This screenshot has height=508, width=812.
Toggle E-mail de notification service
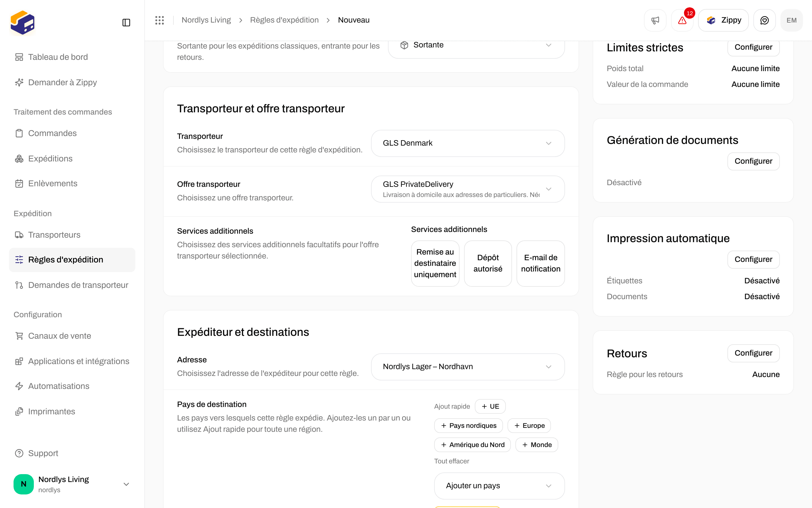(540, 263)
